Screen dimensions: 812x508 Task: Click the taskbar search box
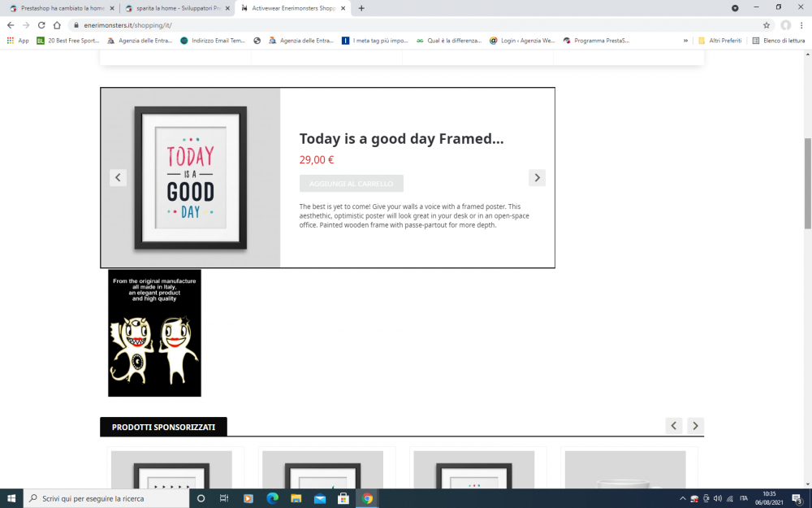[106, 498]
